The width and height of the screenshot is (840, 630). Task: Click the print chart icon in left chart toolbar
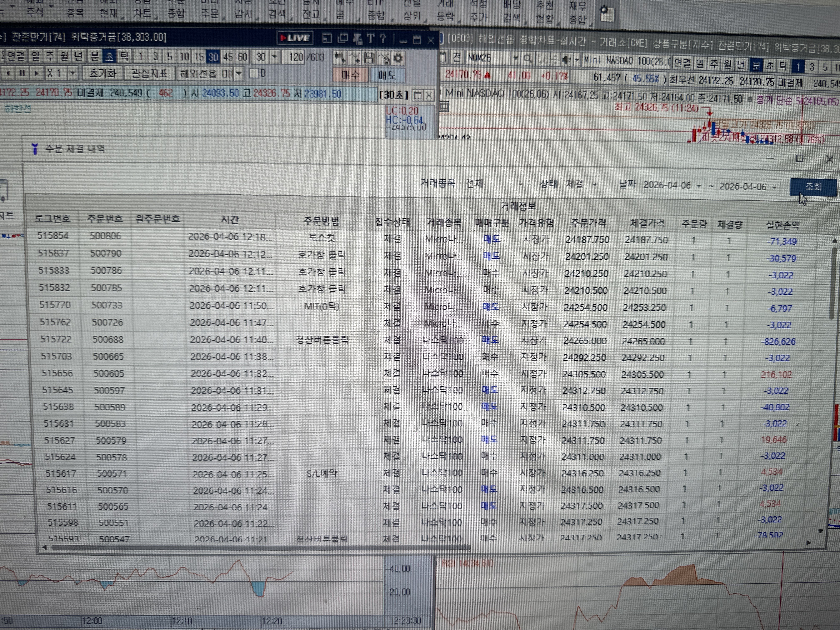coord(384,58)
